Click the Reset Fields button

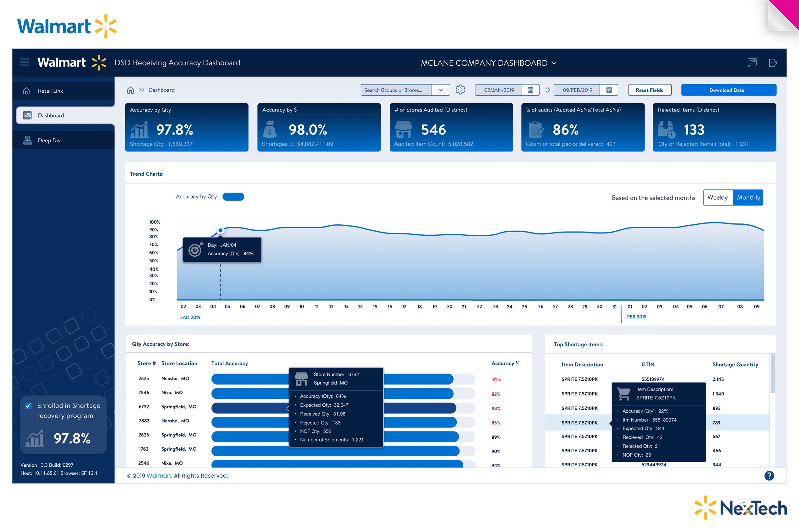[x=649, y=90]
